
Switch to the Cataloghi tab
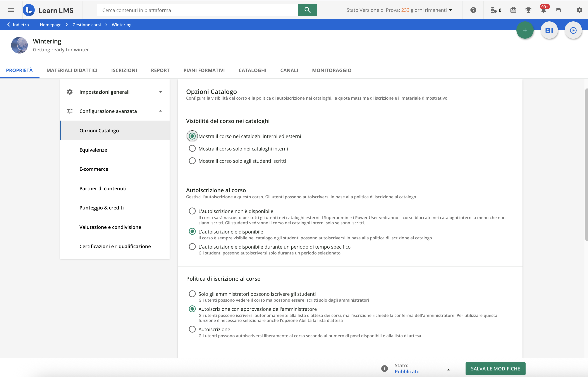point(252,70)
